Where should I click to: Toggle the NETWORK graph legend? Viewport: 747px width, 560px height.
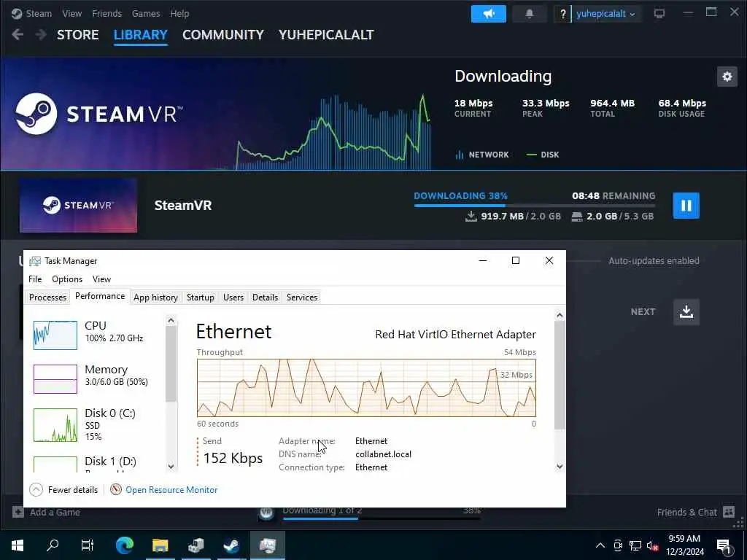click(x=482, y=155)
